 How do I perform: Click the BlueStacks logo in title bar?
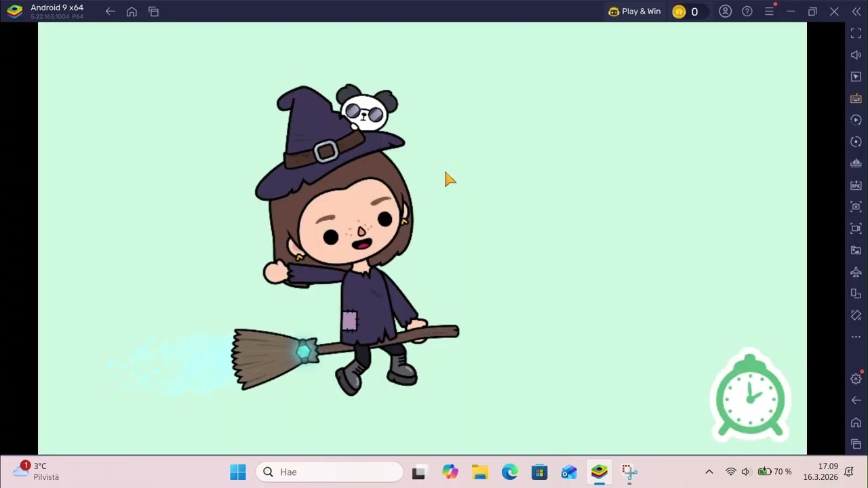pos(15,12)
